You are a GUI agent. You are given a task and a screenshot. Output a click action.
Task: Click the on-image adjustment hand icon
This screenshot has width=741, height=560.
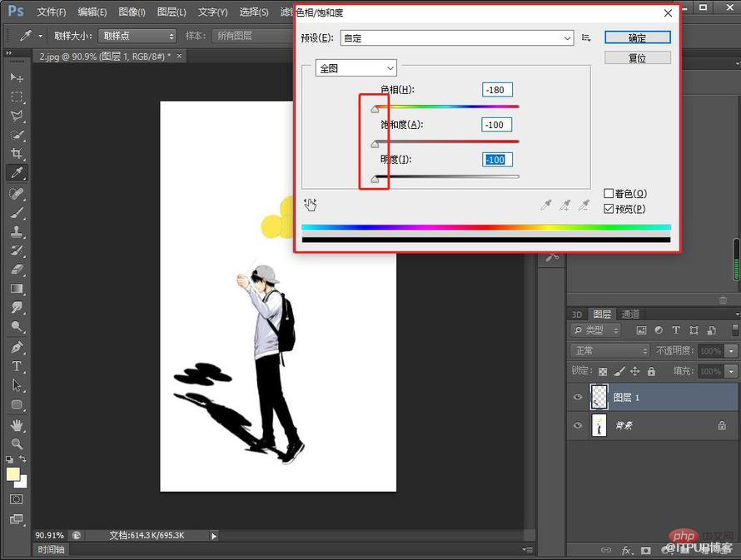(x=310, y=205)
